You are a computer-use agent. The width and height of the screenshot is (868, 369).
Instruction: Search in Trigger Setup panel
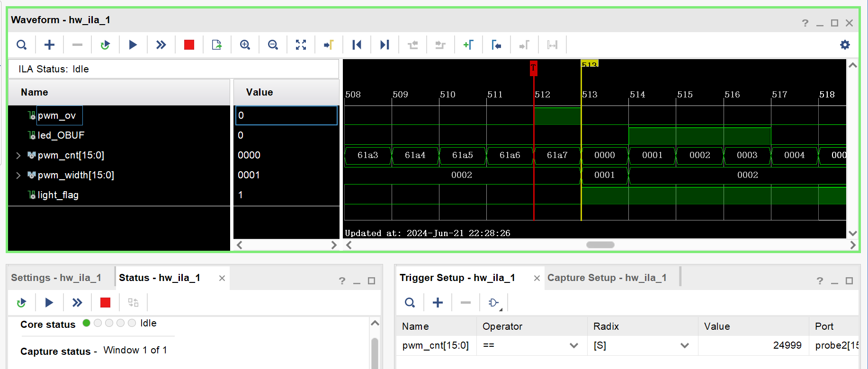point(410,303)
